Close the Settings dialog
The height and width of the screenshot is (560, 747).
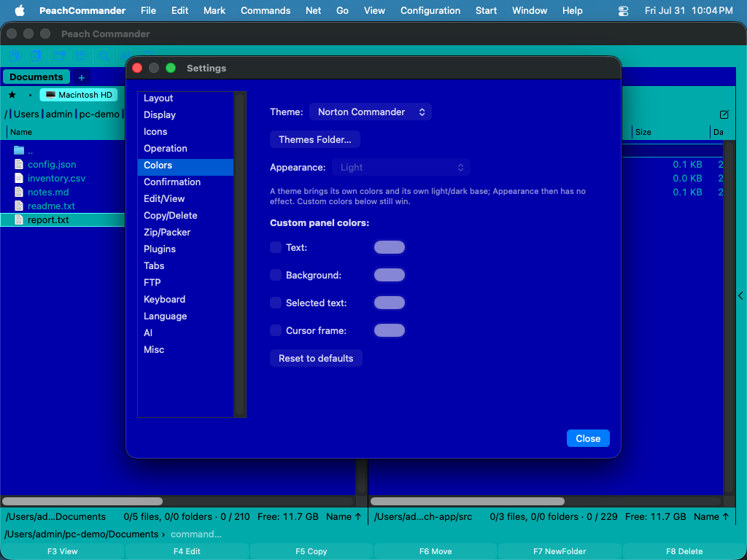(x=588, y=438)
